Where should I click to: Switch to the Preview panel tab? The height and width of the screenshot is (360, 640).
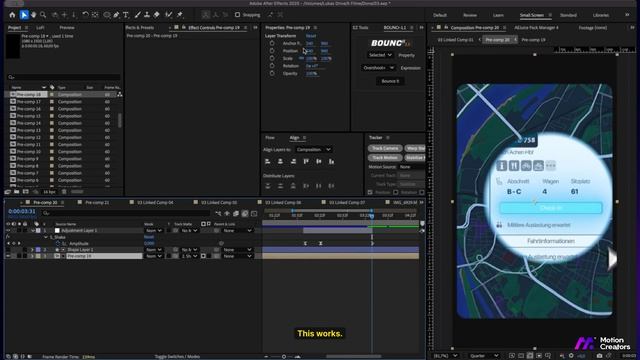[x=67, y=28]
